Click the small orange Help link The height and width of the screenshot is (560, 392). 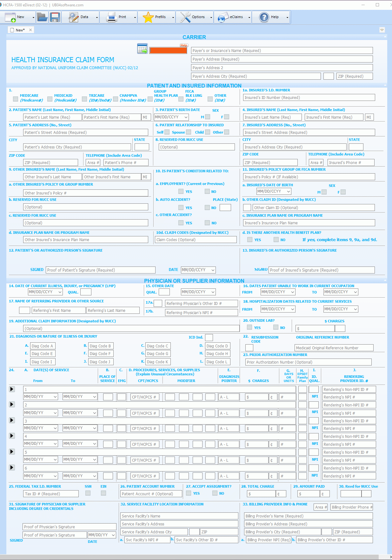[x=184, y=45]
